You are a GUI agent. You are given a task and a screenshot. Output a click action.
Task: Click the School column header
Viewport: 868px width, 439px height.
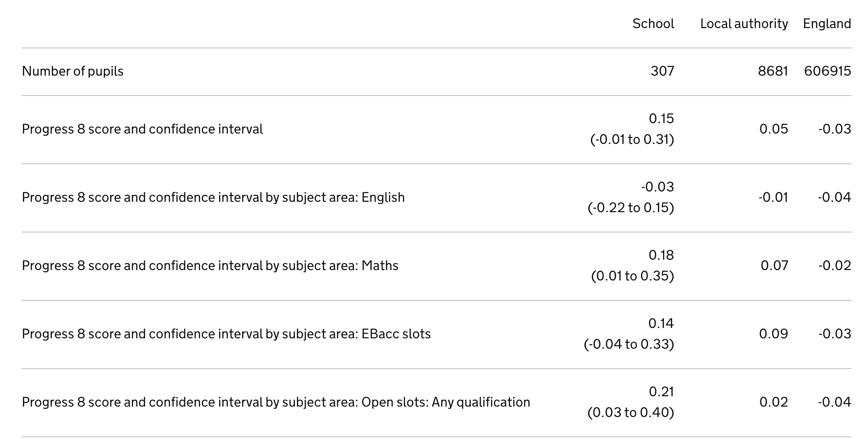tap(653, 23)
